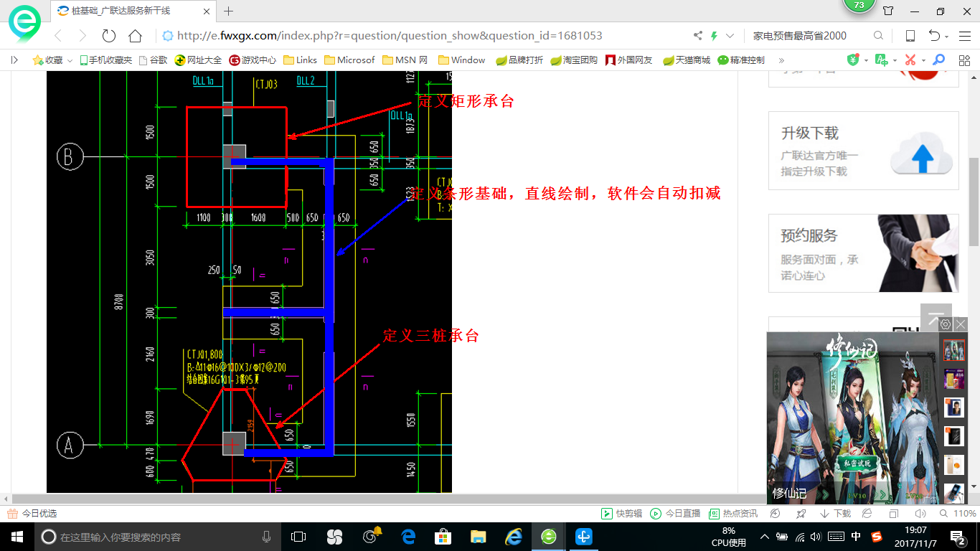
Task: Click the browser back arrow
Action: click(59, 35)
